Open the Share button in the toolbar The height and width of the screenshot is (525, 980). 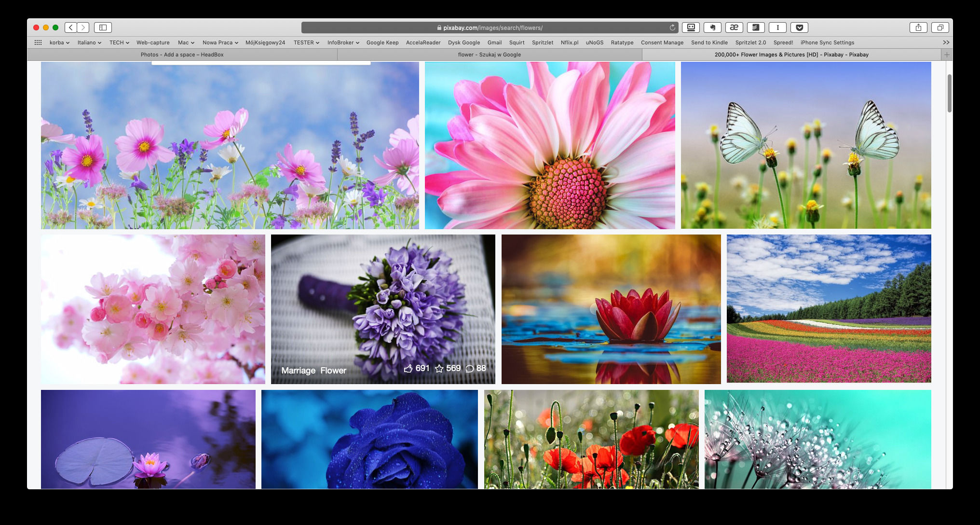pos(918,28)
